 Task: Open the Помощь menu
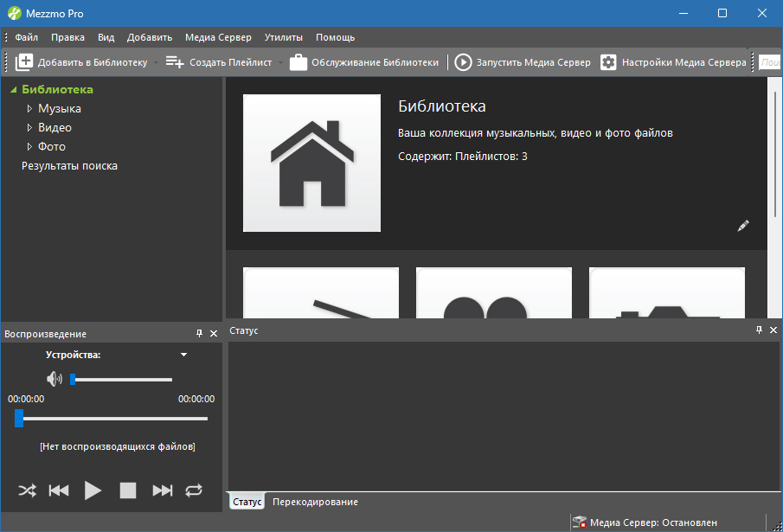tap(335, 37)
